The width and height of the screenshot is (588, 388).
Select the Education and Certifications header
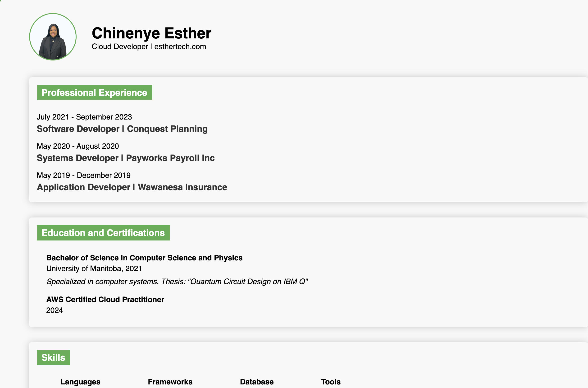(103, 233)
